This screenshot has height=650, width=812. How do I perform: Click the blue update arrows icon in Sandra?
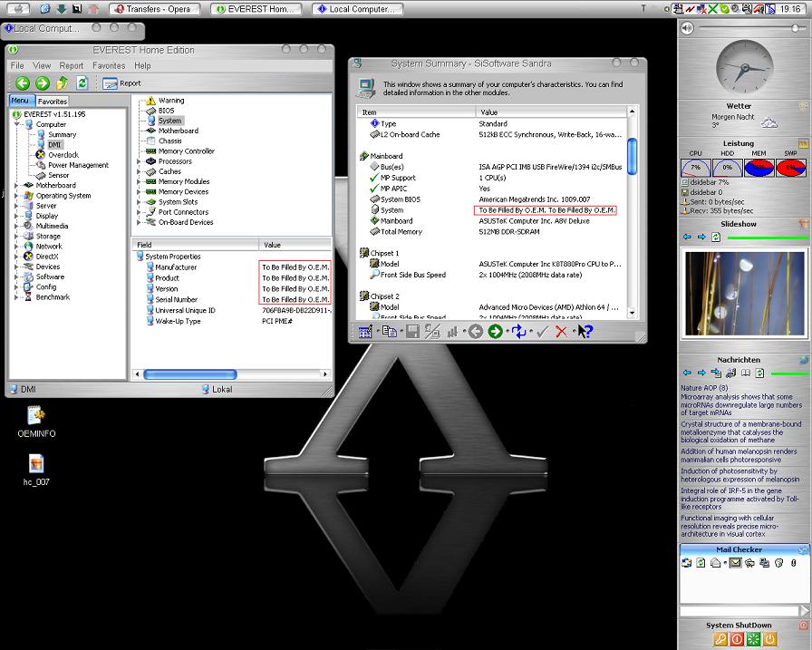[x=518, y=332]
